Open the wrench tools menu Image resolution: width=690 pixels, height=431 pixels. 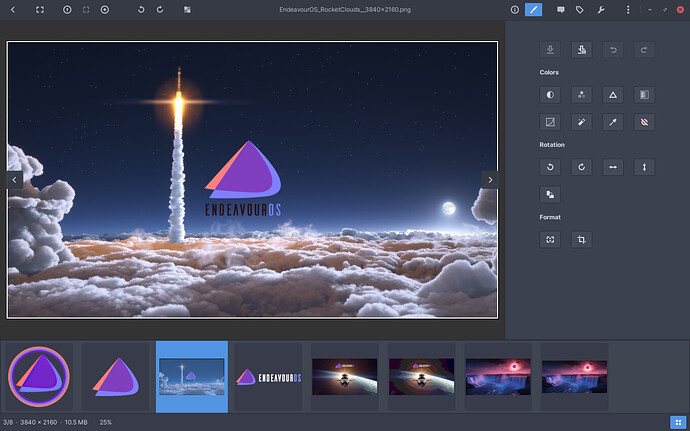[601, 9]
